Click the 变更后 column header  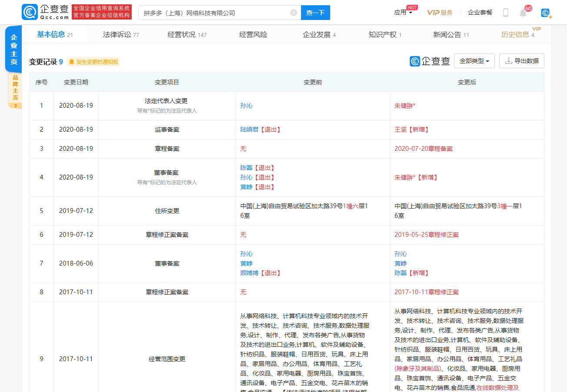point(467,82)
